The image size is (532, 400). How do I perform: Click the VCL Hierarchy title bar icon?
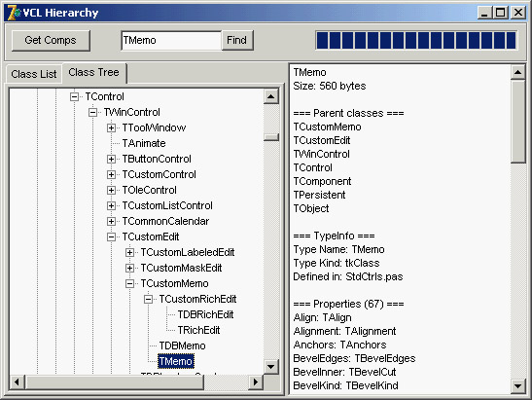point(14,13)
